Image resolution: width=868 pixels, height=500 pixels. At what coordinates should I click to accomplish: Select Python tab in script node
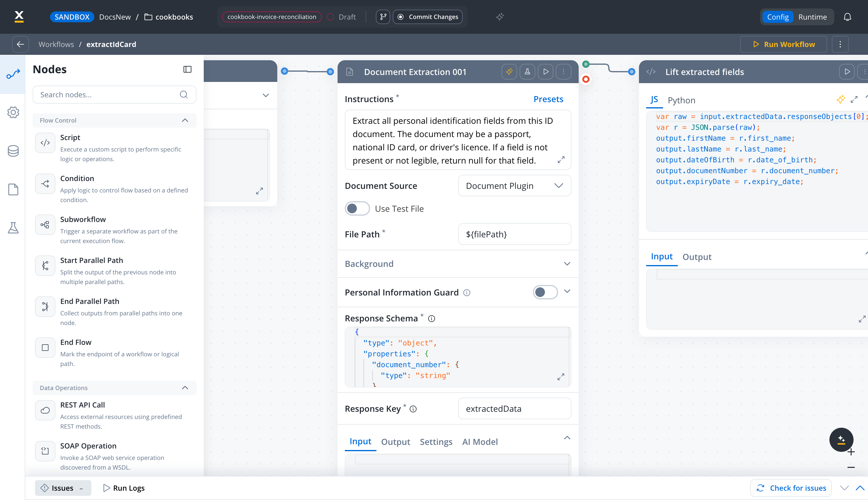(681, 100)
